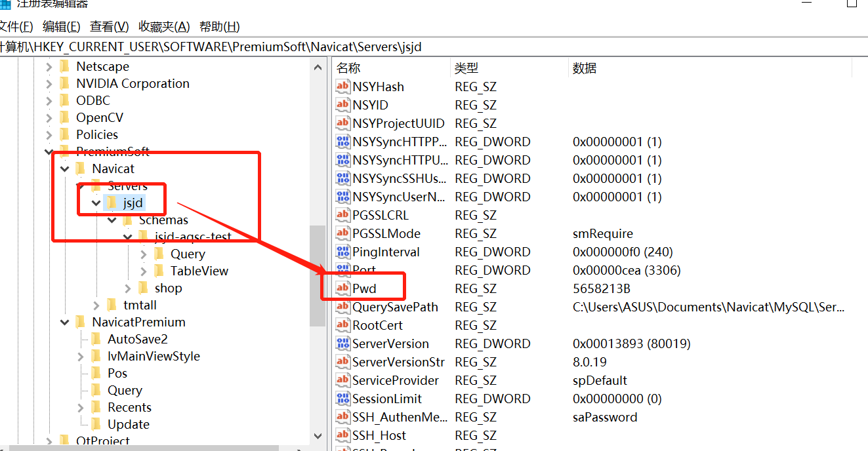Screen dimensions: 868x451
Task: Collapse the NavicatPremium key
Action: click(x=65, y=322)
